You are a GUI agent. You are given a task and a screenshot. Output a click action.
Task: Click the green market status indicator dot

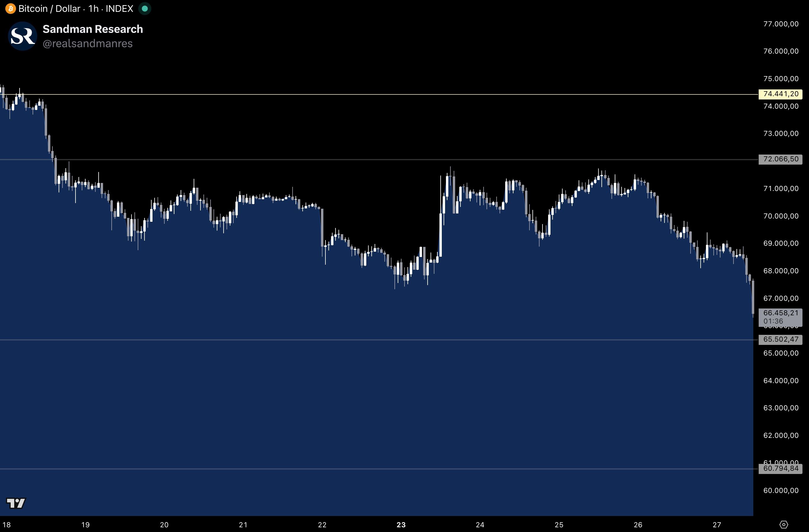tap(145, 9)
